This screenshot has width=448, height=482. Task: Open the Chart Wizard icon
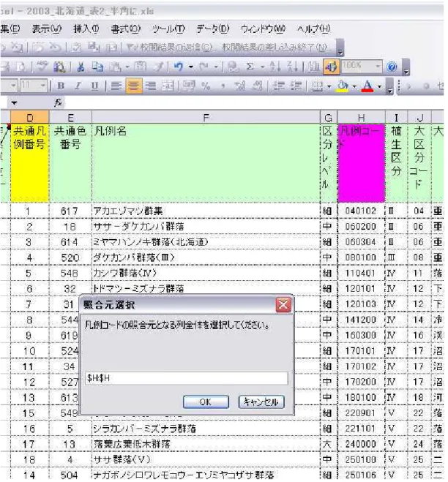314,67
